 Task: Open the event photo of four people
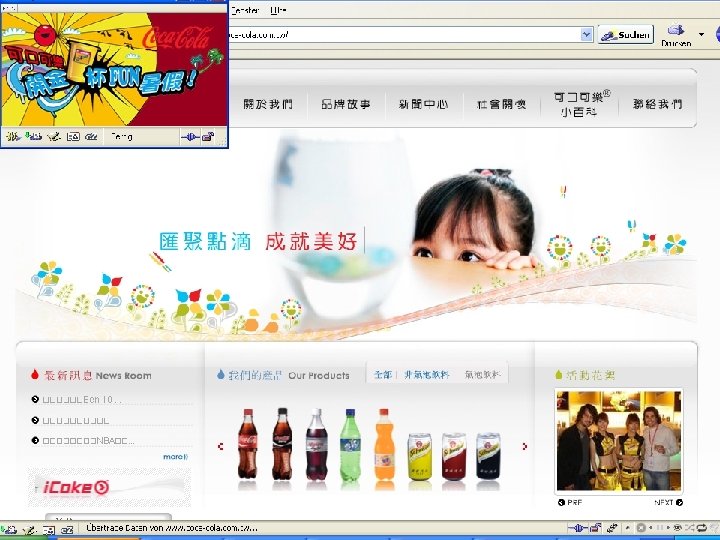619,441
